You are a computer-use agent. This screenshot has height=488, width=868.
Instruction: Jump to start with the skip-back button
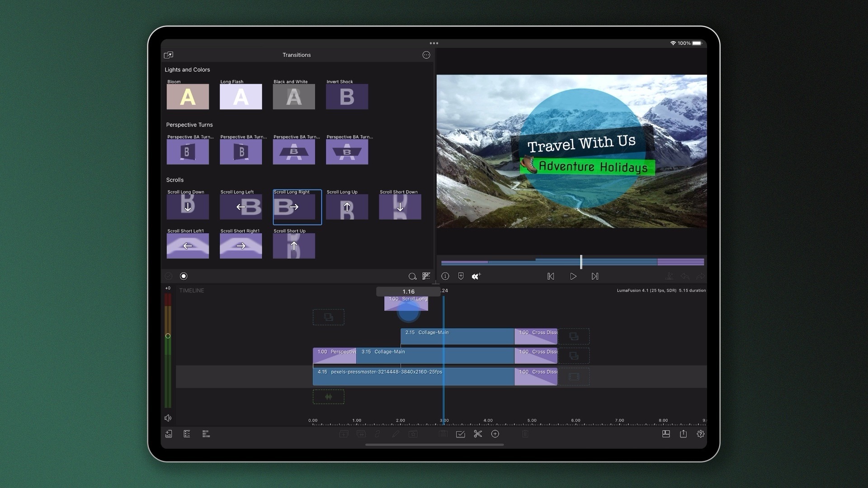point(551,276)
